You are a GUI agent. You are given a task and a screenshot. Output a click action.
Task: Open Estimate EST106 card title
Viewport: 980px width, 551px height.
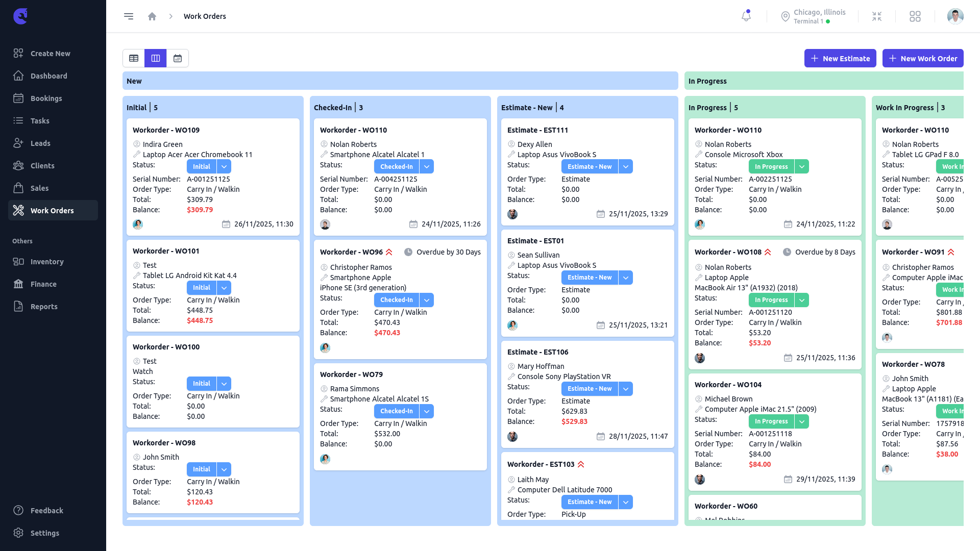coord(537,352)
